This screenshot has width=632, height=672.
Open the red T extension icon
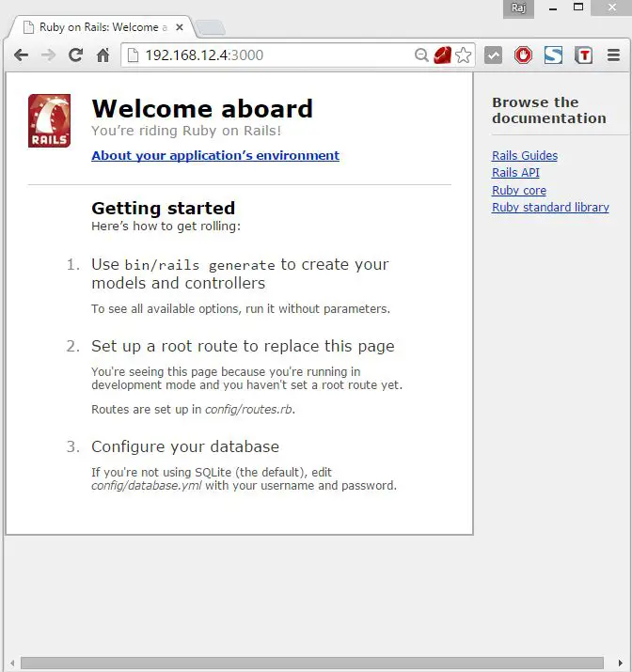[583, 55]
